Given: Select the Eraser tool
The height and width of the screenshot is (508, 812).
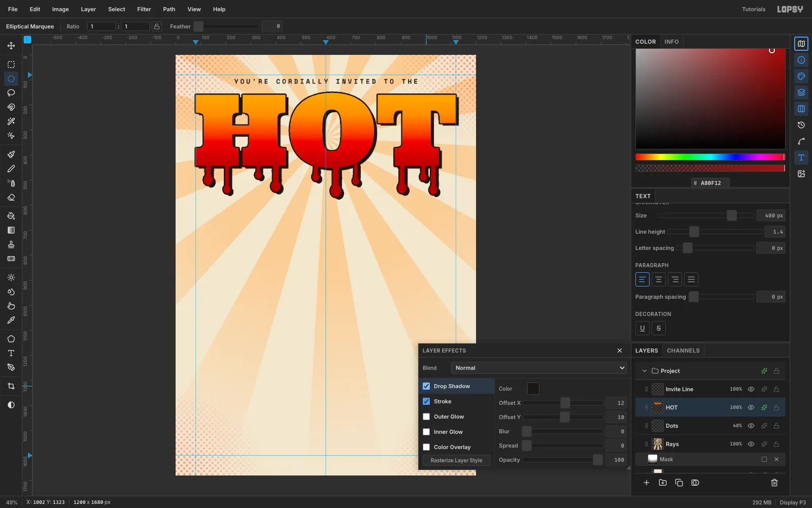Looking at the screenshot, I should click(x=11, y=197).
